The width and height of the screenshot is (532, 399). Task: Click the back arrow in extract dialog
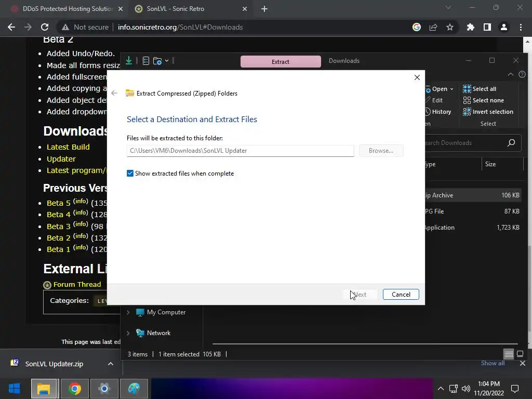click(x=114, y=94)
